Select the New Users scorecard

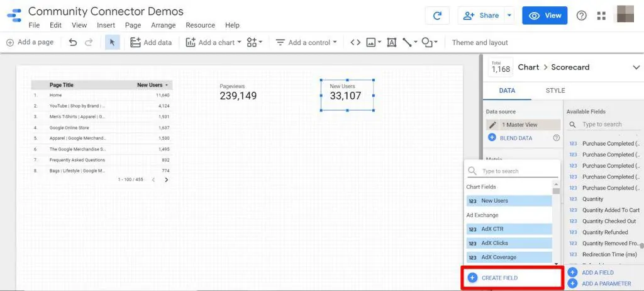pyautogui.click(x=347, y=96)
